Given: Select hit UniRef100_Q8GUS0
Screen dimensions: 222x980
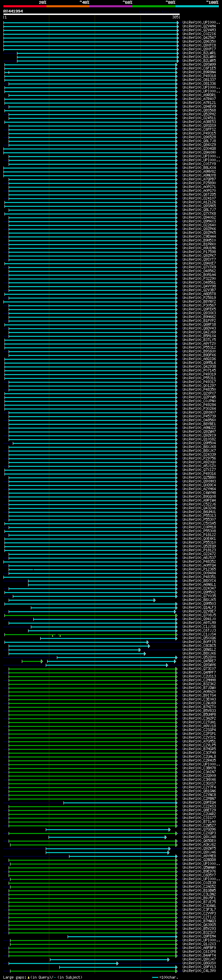Looking at the screenshot, I should click(x=199, y=963).
